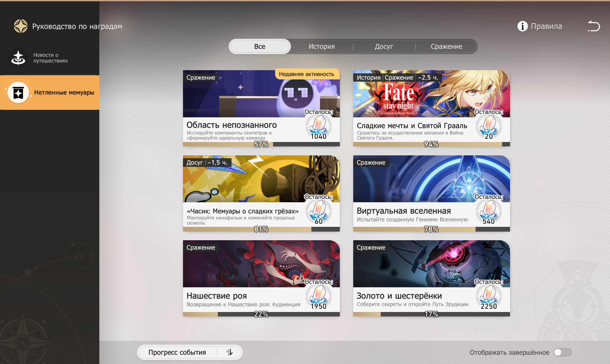
Task: Open the travel news ship icon
Action: point(18,58)
